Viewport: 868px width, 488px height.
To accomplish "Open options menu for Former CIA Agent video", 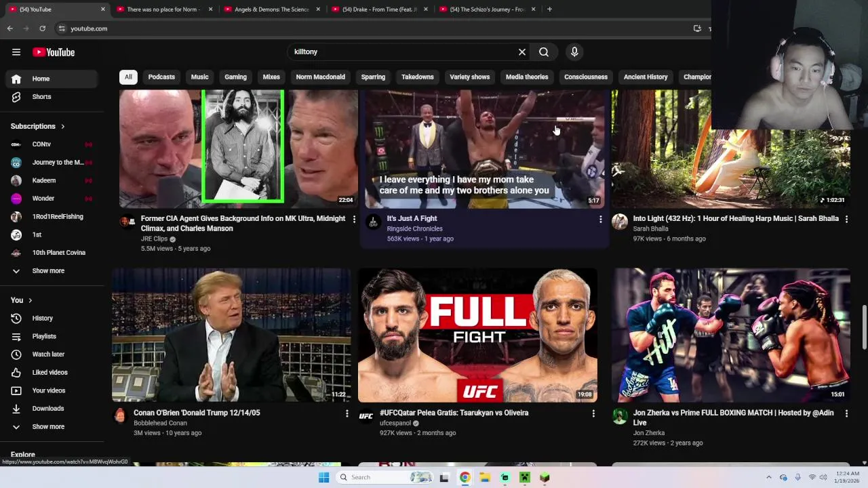I will [354, 219].
